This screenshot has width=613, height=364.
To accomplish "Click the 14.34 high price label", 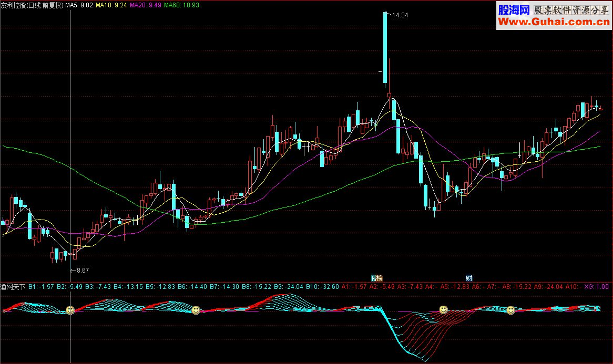I will click(400, 15).
